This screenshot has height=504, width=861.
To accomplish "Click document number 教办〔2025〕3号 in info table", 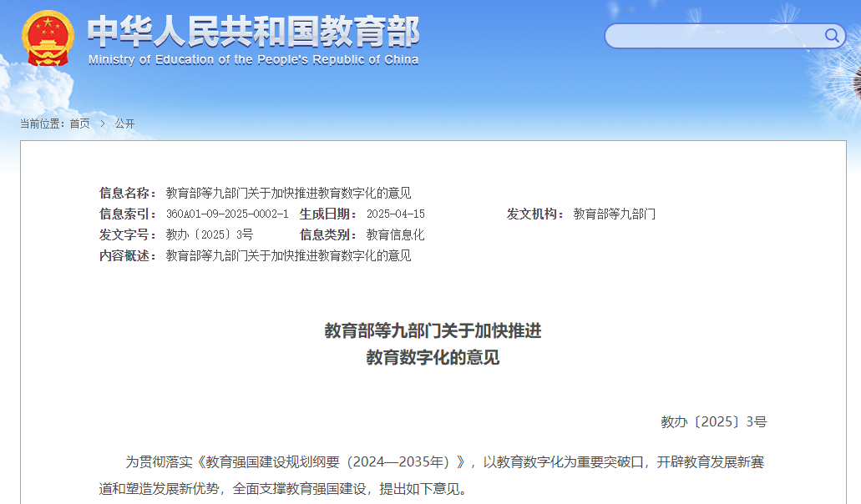I will pyautogui.click(x=210, y=234).
